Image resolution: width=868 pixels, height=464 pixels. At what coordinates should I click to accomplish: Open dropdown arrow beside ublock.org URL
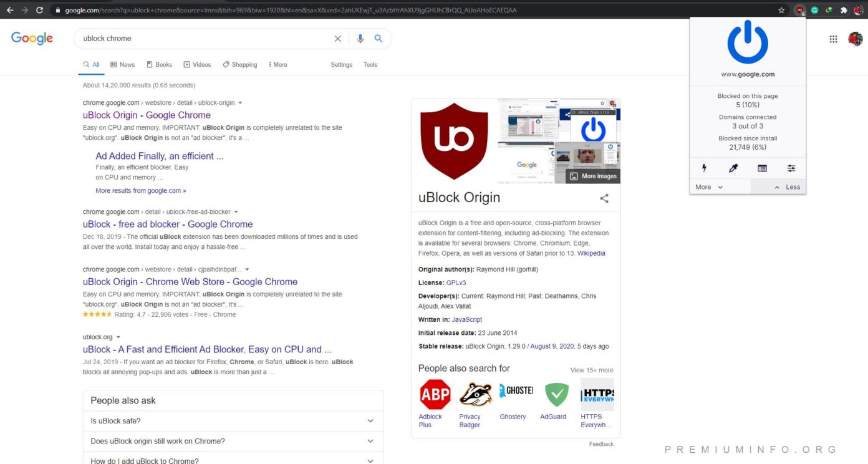pyautogui.click(x=118, y=337)
